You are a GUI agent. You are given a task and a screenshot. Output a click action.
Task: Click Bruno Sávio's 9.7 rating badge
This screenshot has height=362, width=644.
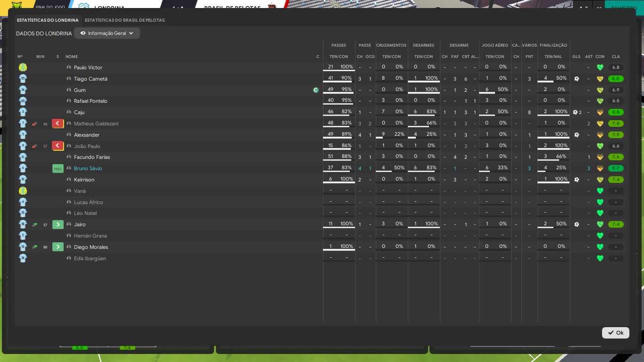tap(616, 168)
